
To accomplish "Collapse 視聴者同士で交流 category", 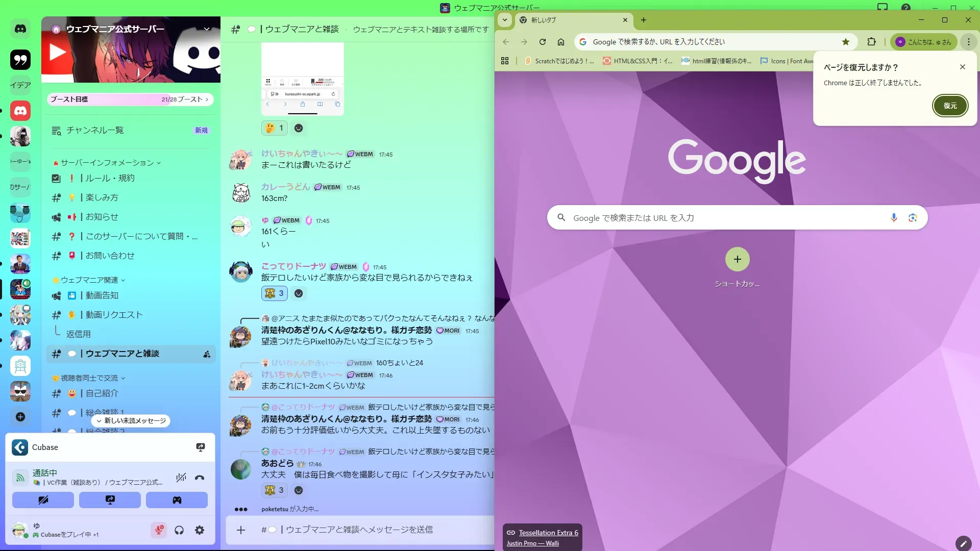I will click(x=89, y=378).
